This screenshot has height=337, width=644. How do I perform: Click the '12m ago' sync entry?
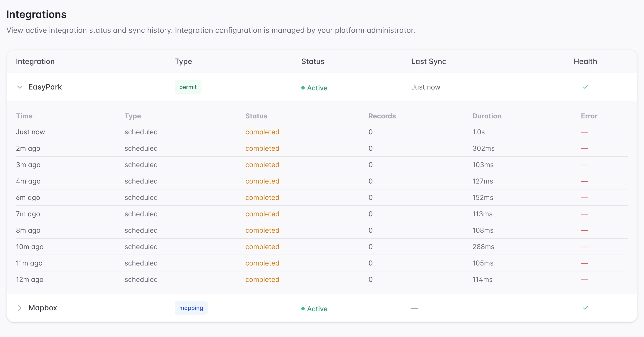(x=30, y=280)
